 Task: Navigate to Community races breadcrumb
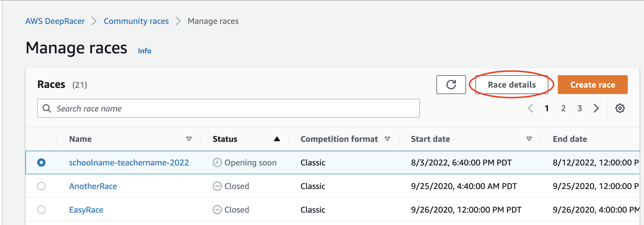pyautogui.click(x=136, y=21)
